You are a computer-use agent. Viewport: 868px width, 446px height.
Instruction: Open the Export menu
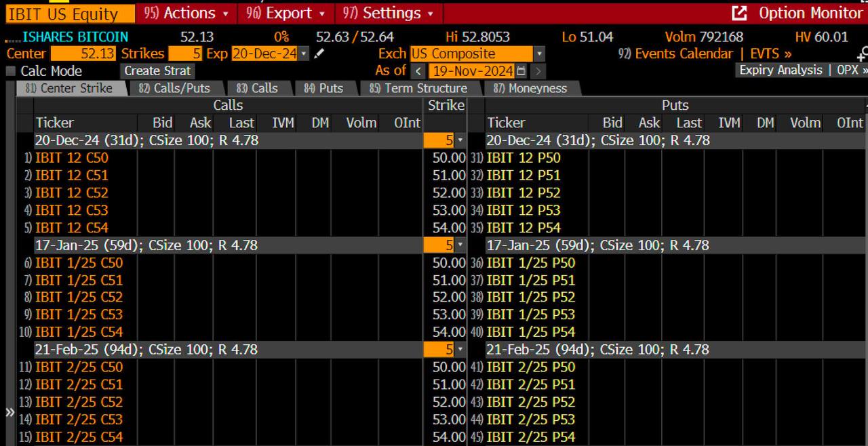pos(285,13)
